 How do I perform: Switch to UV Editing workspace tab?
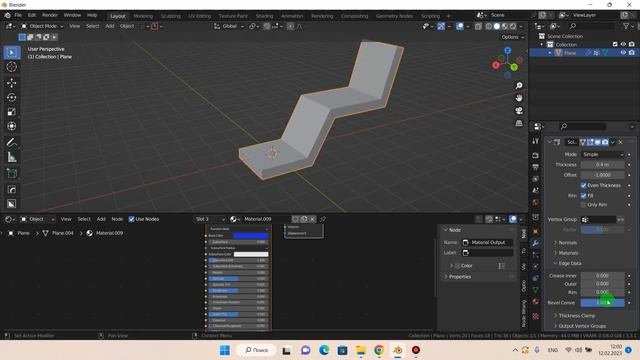pyautogui.click(x=199, y=16)
